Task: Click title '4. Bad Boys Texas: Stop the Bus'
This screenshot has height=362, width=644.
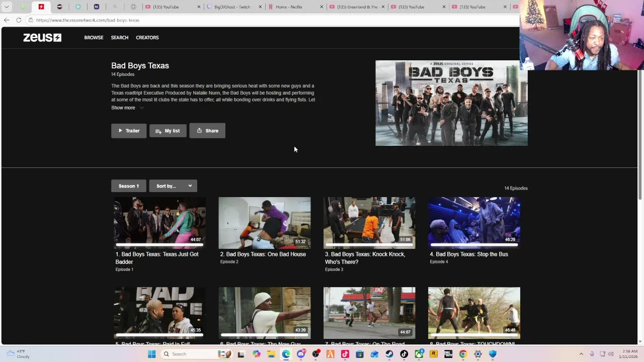Action: [x=469, y=254]
